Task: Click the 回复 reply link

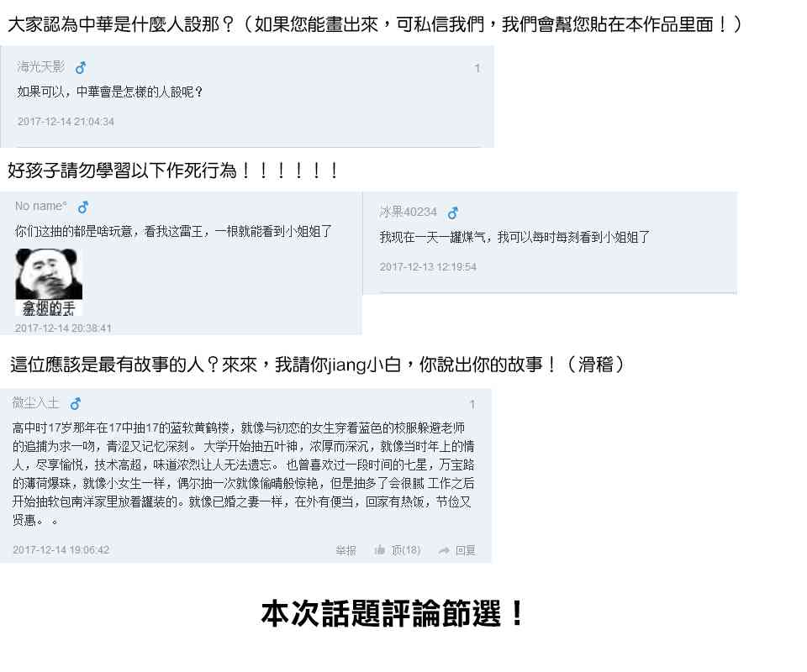Action: 465,551
